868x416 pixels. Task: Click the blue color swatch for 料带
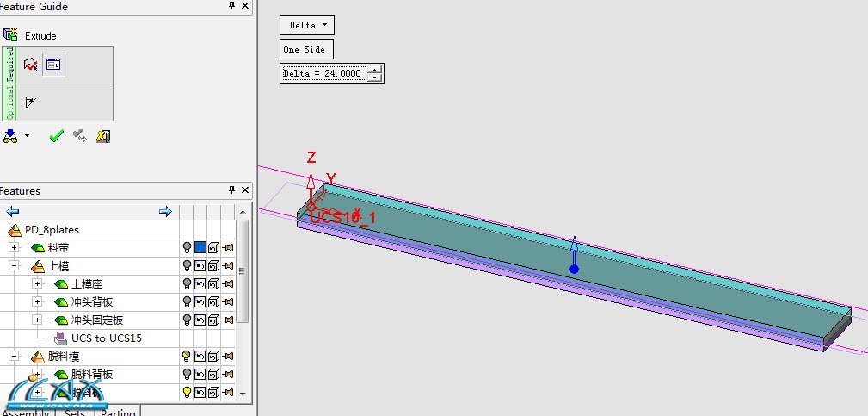tap(200, 248)
